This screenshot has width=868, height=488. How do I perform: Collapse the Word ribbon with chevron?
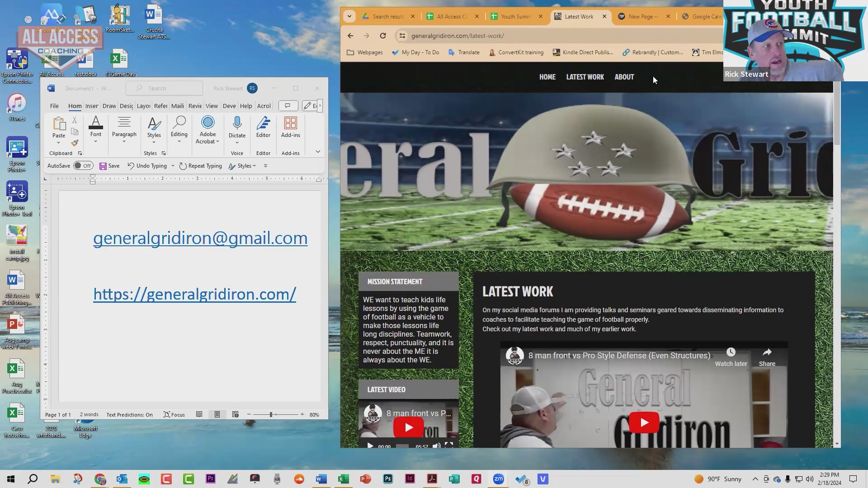[x=318, y=152]
